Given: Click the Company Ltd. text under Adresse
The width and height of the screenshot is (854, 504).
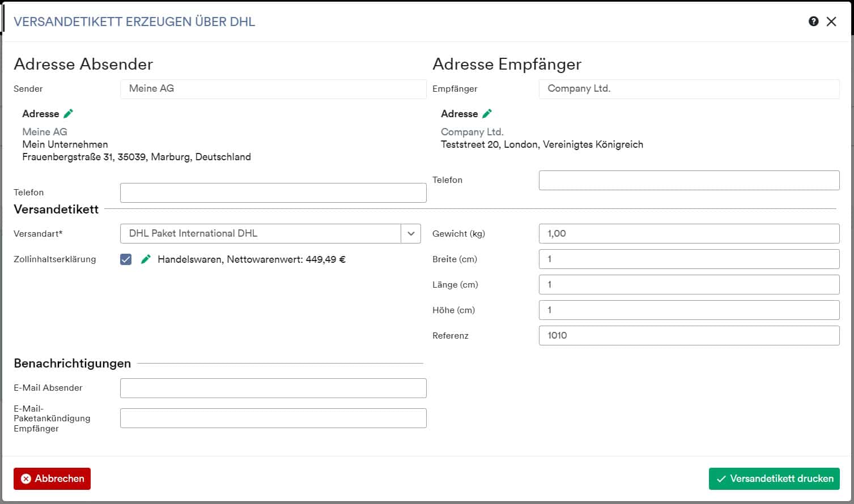Looking at the screenshot, I should [x=472, y=132].
